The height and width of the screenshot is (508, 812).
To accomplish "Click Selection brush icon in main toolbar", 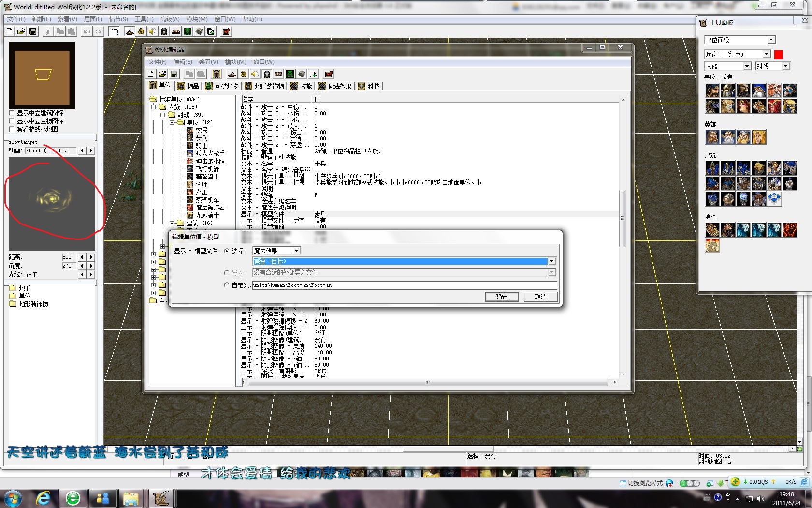I will coord(115,31).
